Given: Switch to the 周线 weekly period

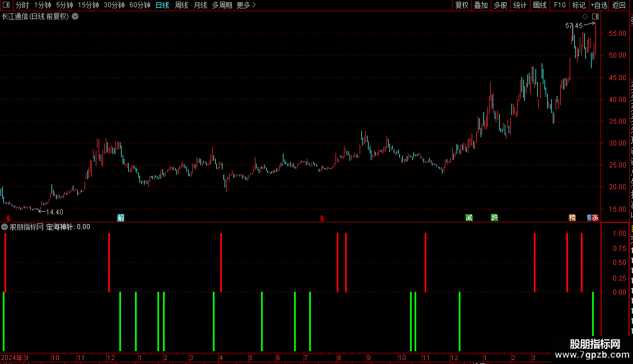Looking at the screenshot, I should point(181,5).
